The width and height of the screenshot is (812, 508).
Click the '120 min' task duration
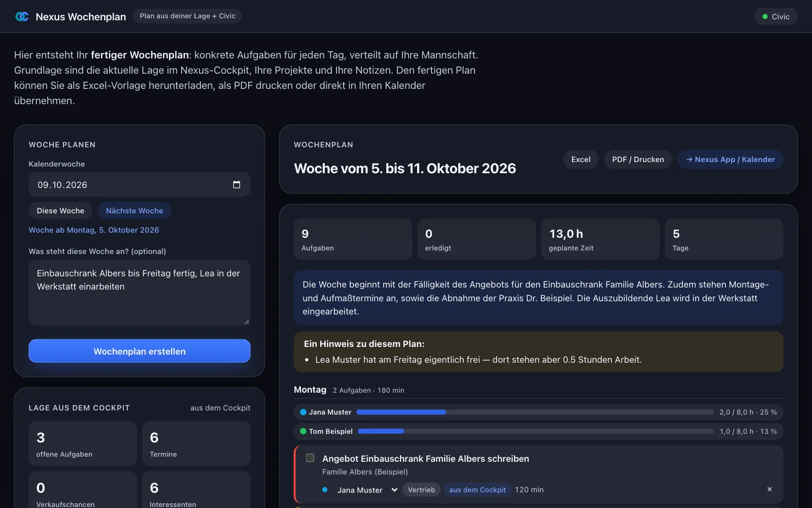(x=529, y=490)
